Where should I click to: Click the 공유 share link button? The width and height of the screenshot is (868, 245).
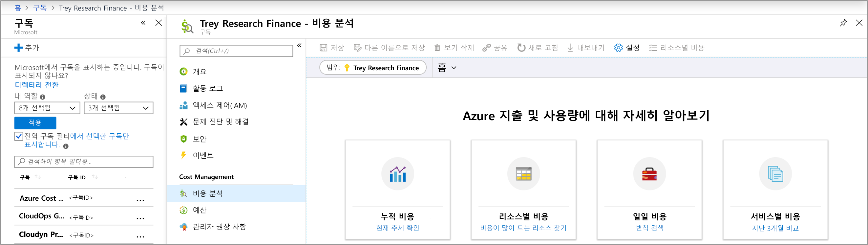click(495, 48)
